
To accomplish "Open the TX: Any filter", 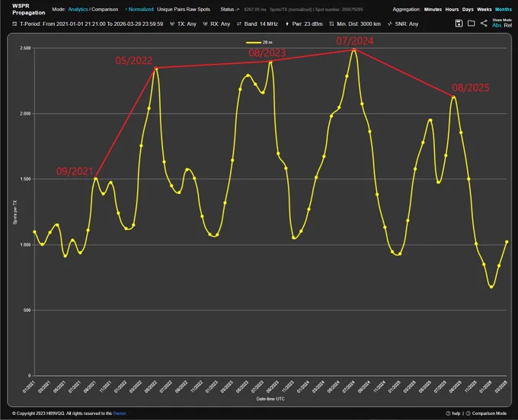I will 187,24.
